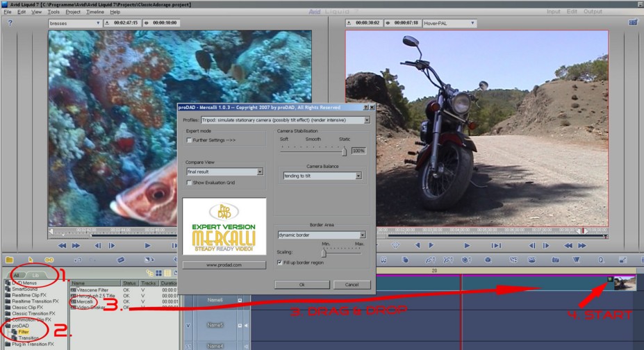This screenshot has width=644, height=350.
Task: Switch browser to thumbnail grid view icon
Action: pos(158,274)
